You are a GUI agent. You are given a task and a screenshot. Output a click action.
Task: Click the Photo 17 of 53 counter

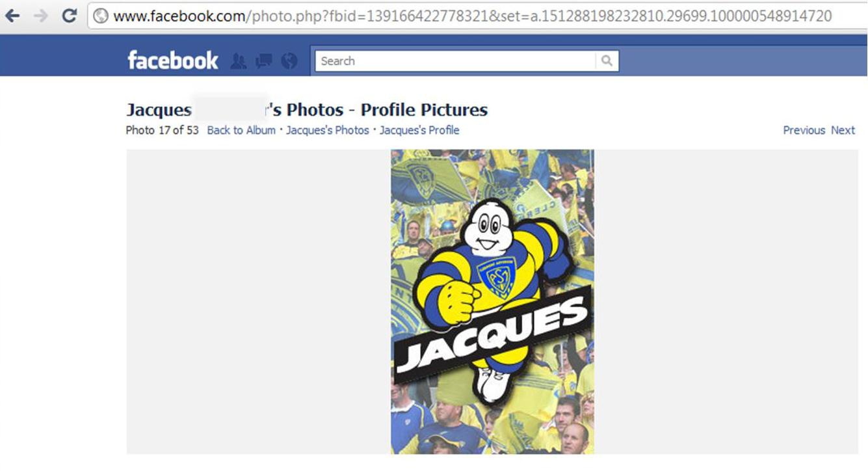click(x=163, y=130)
